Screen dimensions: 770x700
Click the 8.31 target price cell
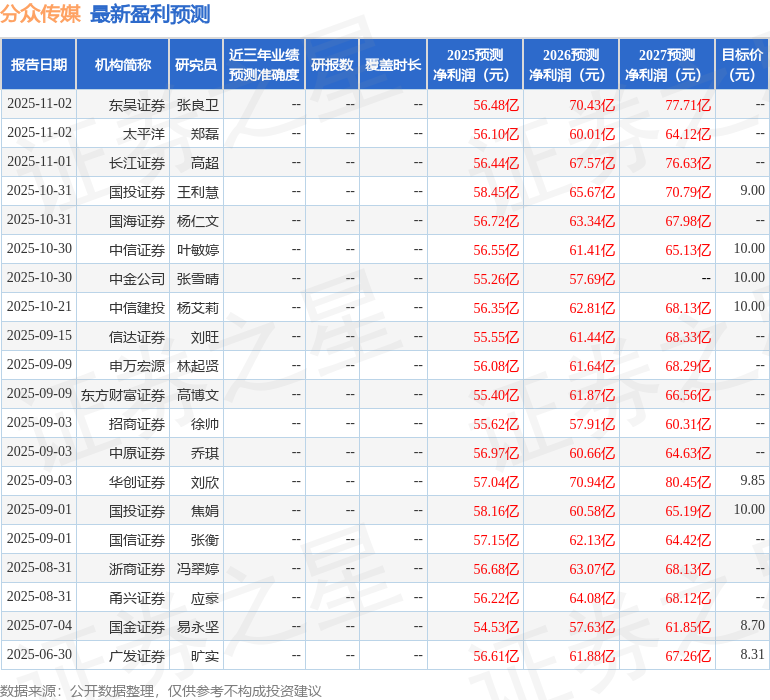click(752, 655)
